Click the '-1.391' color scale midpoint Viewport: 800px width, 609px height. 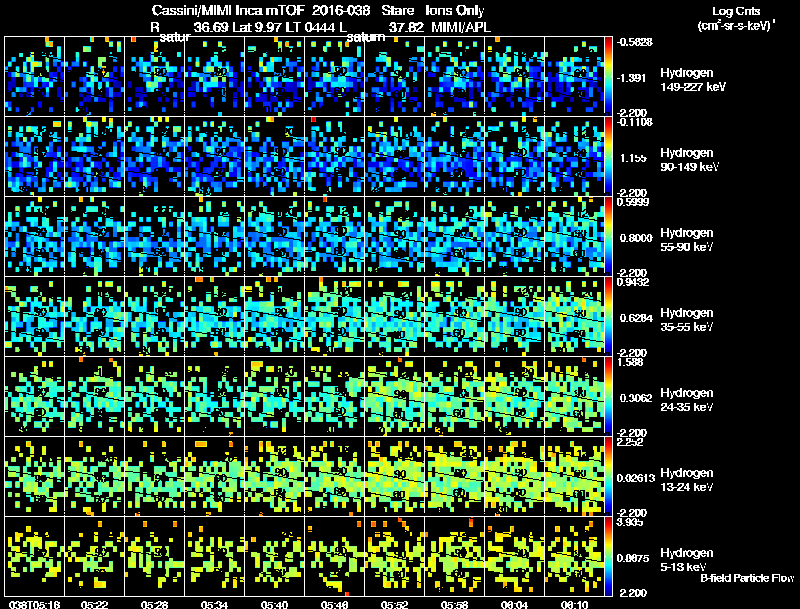633,78
